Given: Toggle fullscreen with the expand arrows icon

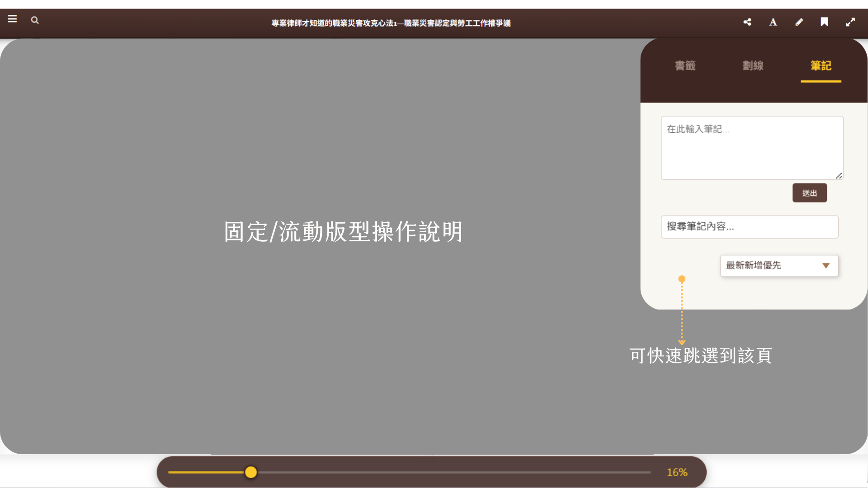Looking at the screenshot, I should pos(850,22).
